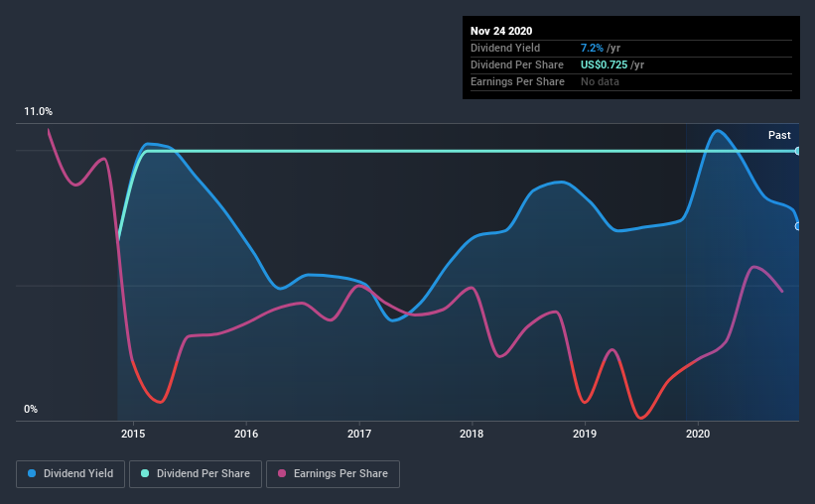Click the tooltip Dividend Yield row label
This screenshot has height=504, width=815.
pyautogui.click(x=505, y=48)
